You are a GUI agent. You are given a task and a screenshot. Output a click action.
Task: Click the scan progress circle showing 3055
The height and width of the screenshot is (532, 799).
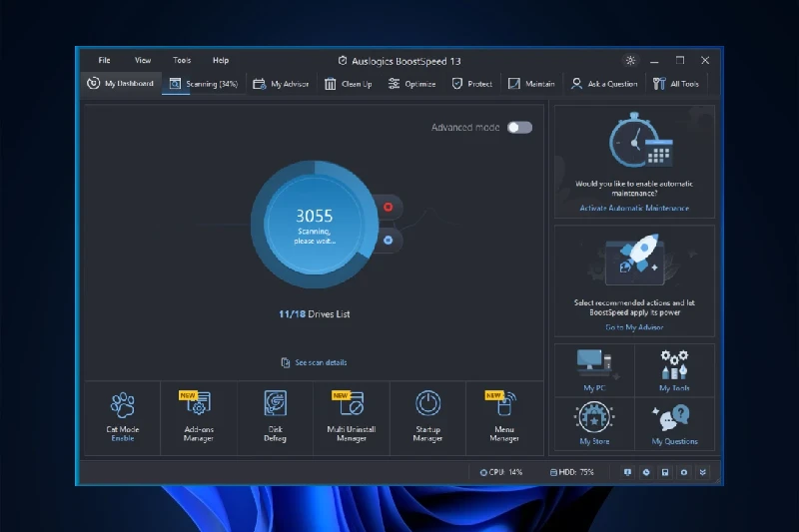pos(315,225)
